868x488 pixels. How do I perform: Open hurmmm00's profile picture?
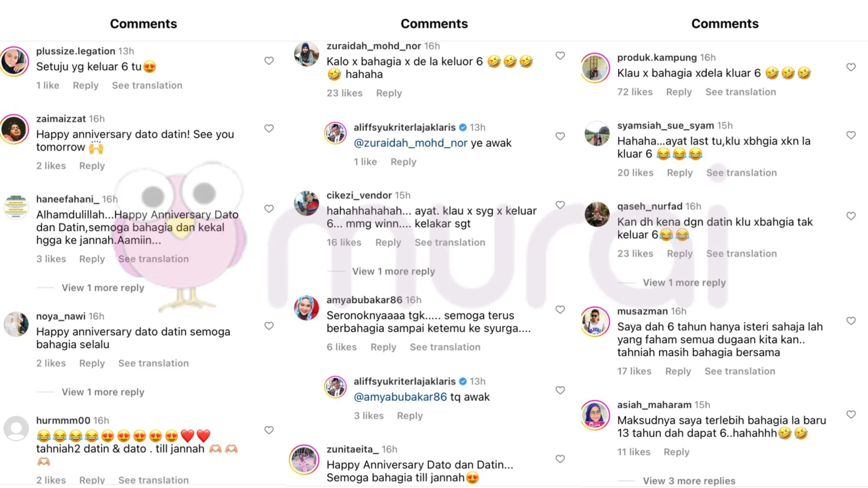pyautogui.click(x=16, y=428)
